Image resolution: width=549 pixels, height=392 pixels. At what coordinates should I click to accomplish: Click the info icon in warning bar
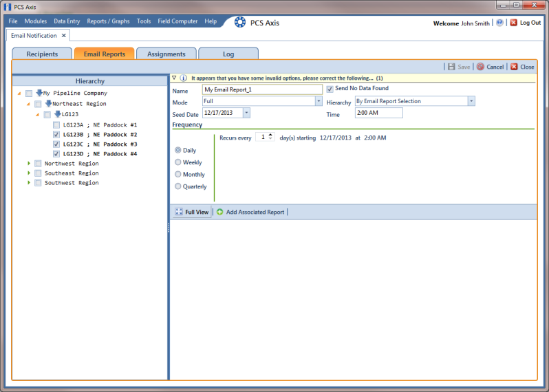coord(183,78)
